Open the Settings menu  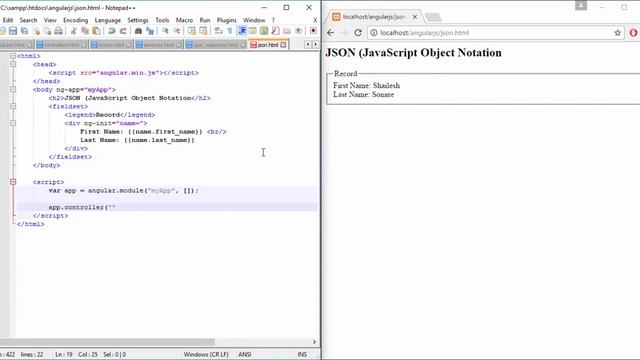pyautogui.click(x=138, y=20)
